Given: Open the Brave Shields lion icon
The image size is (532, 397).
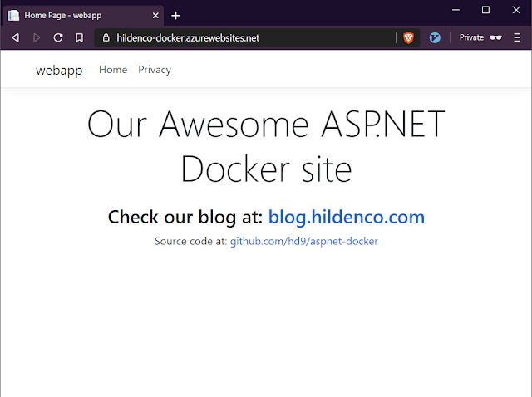Looking at the screenshot, I should pyautogui.click(x=408, y=37).
